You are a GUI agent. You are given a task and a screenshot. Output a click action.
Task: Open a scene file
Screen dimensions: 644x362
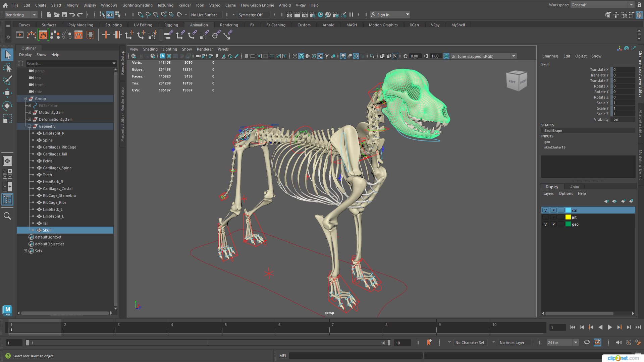click(x=57, y=14)
